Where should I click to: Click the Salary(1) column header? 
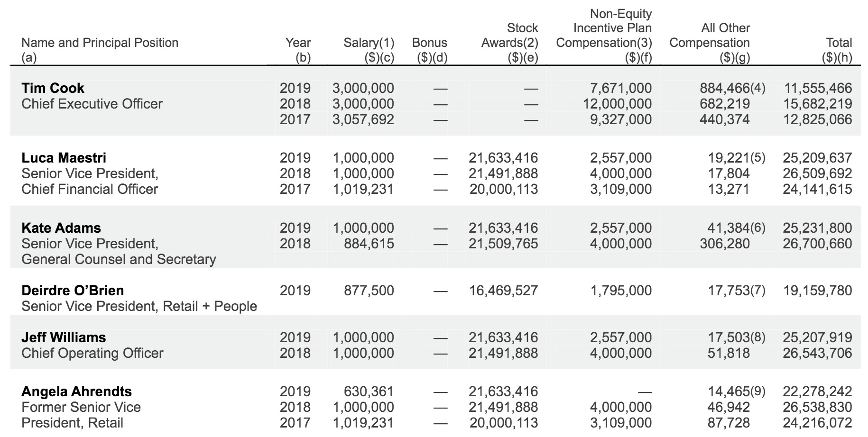point(369,43)
